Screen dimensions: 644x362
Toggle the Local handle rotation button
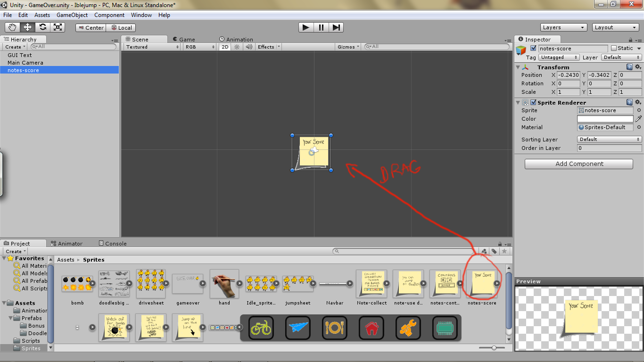[x=121, y=28]
